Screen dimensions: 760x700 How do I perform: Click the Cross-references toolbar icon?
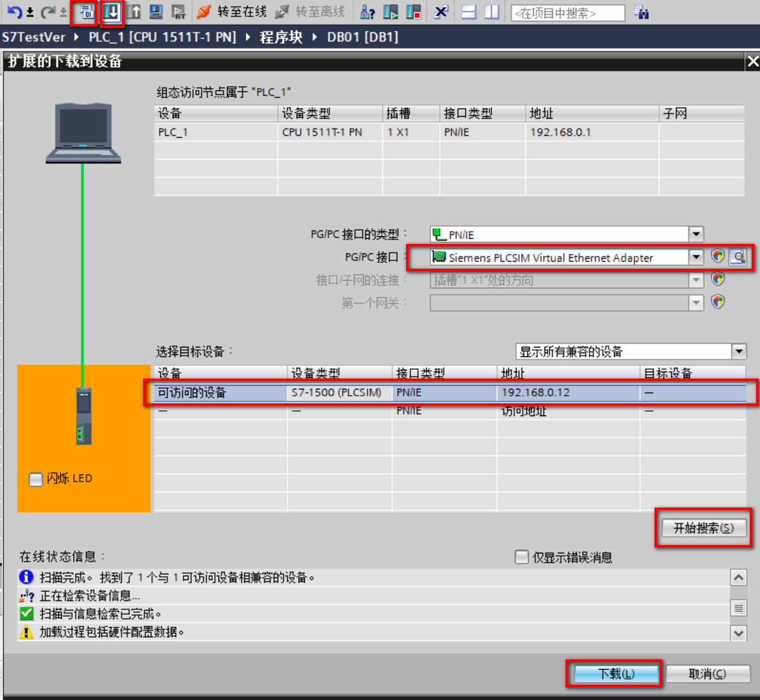(x=441, y=12)
